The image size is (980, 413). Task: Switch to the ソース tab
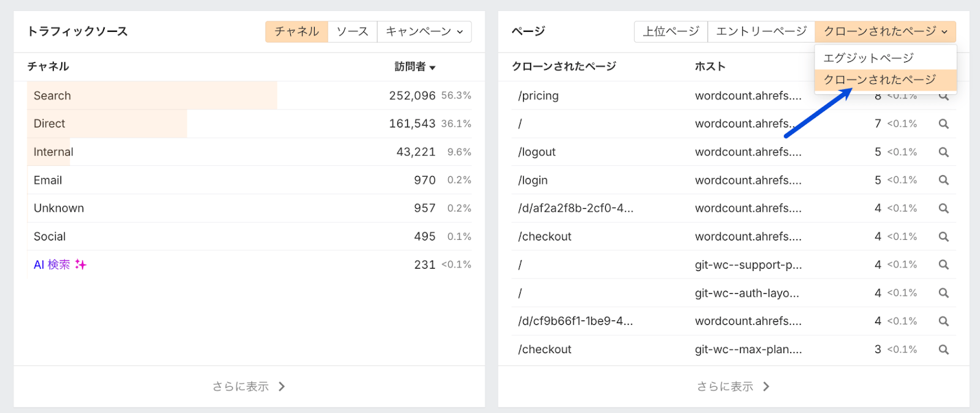(x=352, y=32)
